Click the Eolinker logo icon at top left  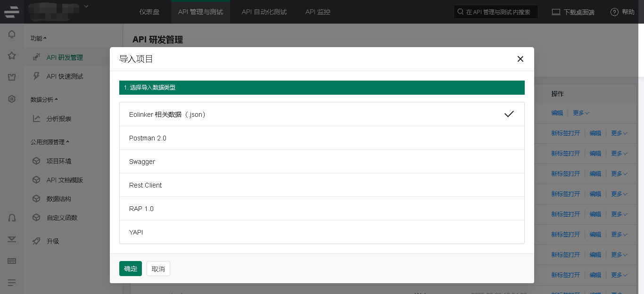tap(11, 12)
